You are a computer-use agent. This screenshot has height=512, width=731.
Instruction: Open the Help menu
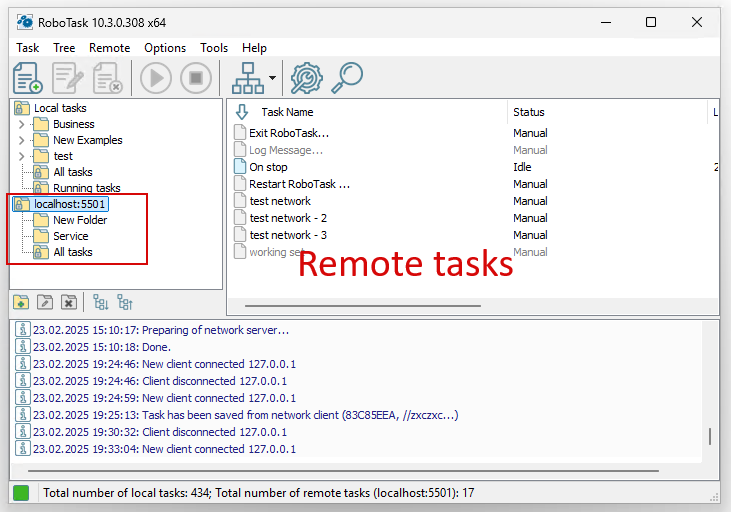(254, 48)
